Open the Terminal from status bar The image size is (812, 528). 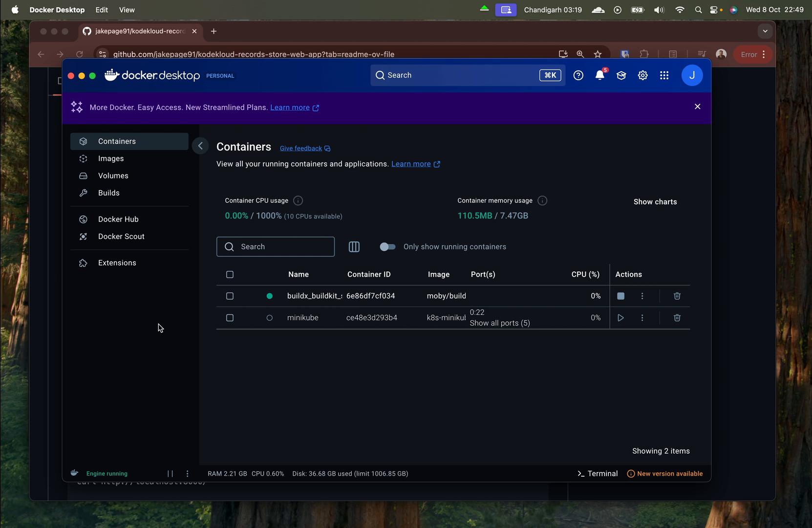coord(598,473)
